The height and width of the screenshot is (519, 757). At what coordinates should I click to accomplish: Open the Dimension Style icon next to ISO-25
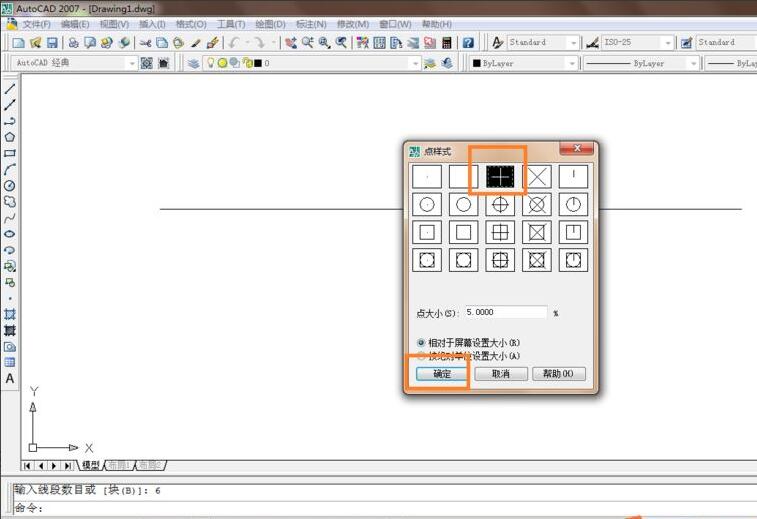click(592, 43)
